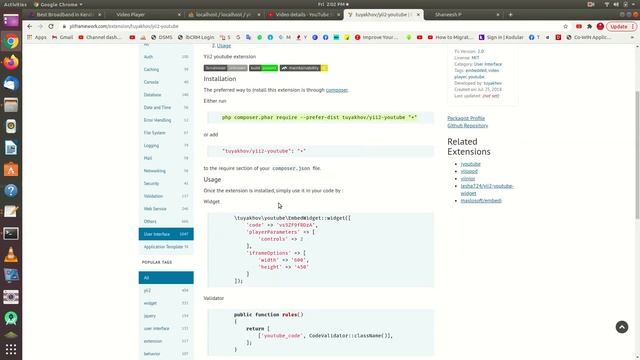Show all applications grid
This screenshot has height=360, width=640.
point(11,349)
